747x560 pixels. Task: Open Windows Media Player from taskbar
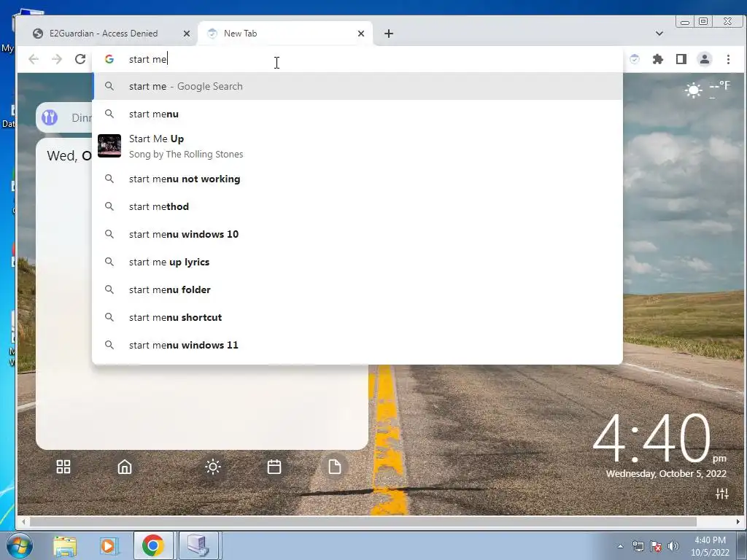pyautogui.click(x=109, y=545)
